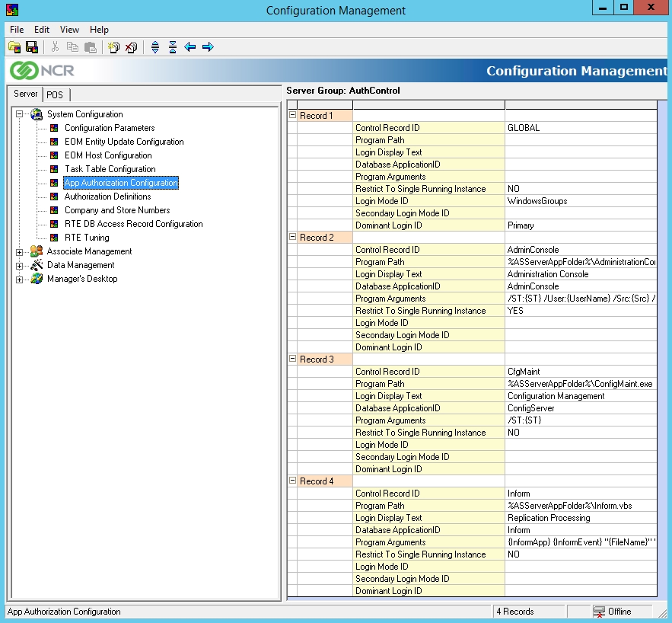The image size is (672, 623).
Task: Click the icon beside Task Table Configuration
Action: (x=54, y=169)
